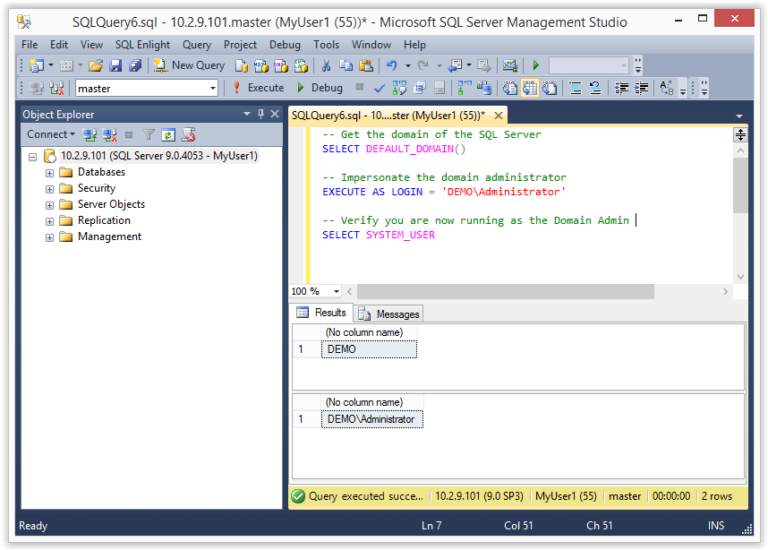Click the Copy icon in the toolbar

pyautogui.click(x=346, y=66)
